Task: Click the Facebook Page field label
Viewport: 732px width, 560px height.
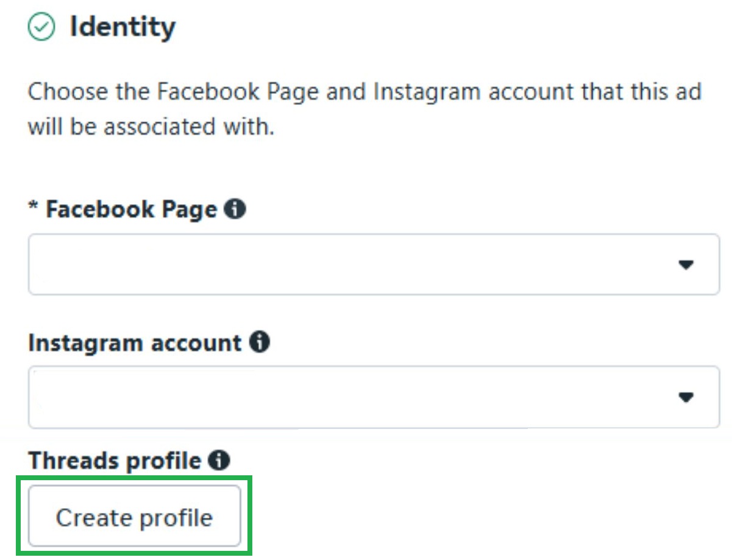Action: [x=131, y=210]
